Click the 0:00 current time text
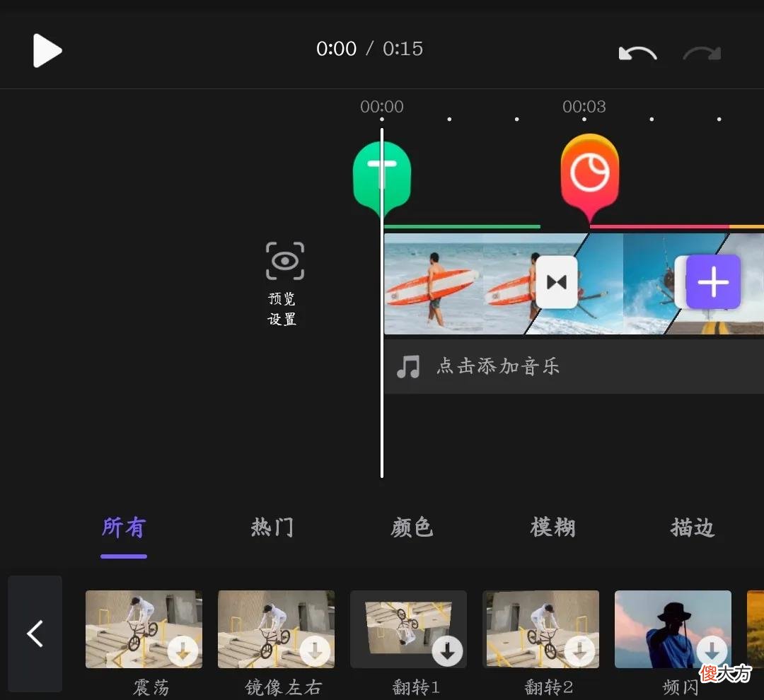The width and height of the screenshot is (764, 700). (336, 49)
